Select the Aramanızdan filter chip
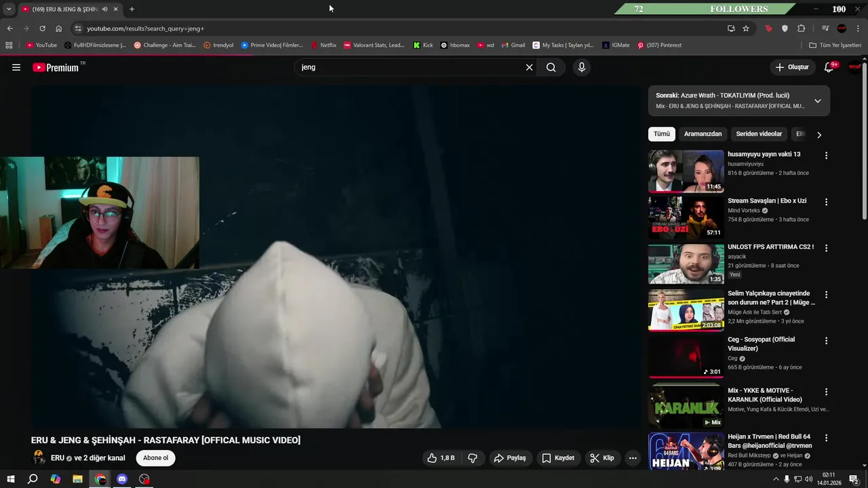Viewport: 868px width, 488px height. point(703,134)
